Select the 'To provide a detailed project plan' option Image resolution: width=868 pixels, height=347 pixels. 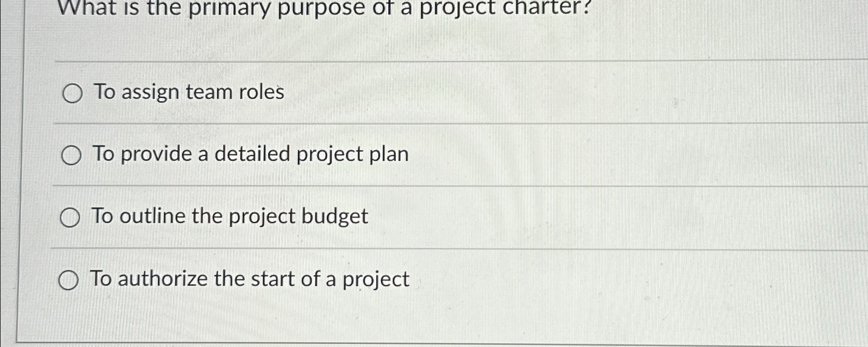(x=71, y=155)
